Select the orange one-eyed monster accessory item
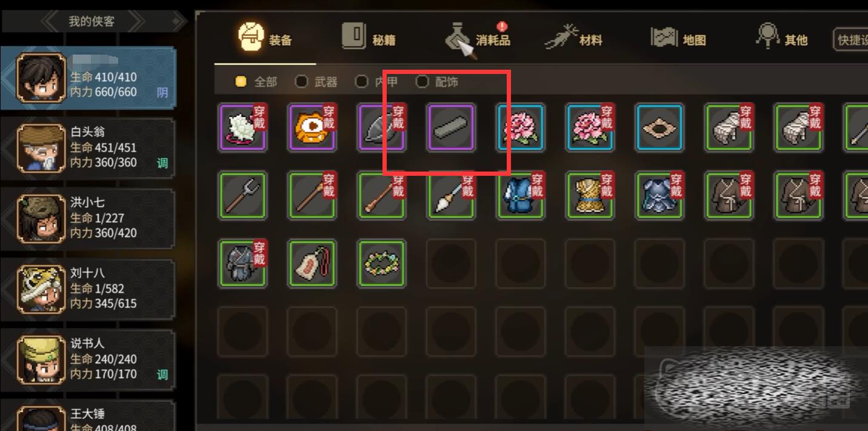 tap(312, 127)
